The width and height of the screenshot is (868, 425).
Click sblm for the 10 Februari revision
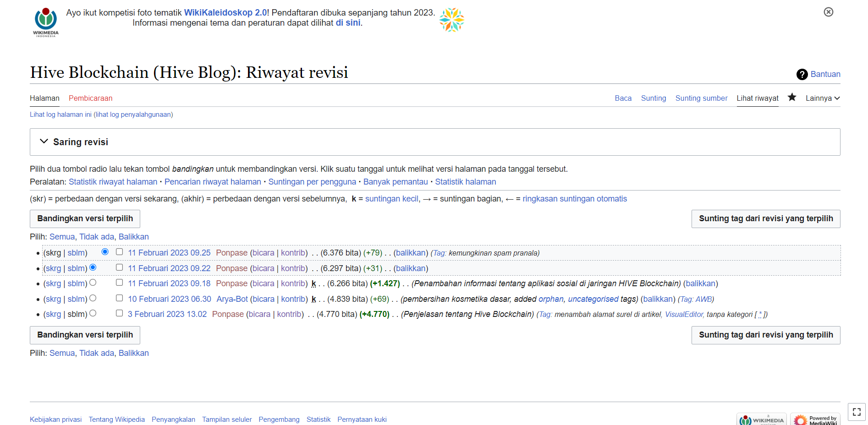pyautogui.click(x=76, y=299)
